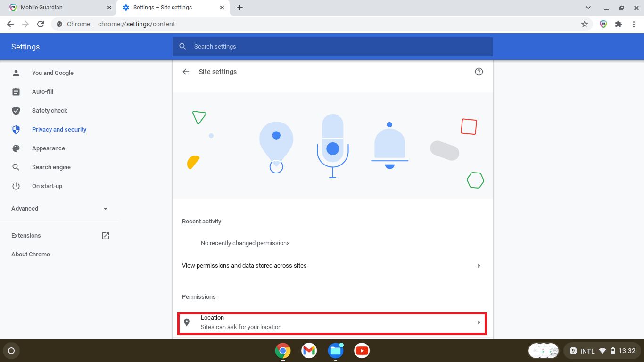The width and height of the screenshot is (644, 362).
Task: Click the Location row's right arrow
Action: 479,322
